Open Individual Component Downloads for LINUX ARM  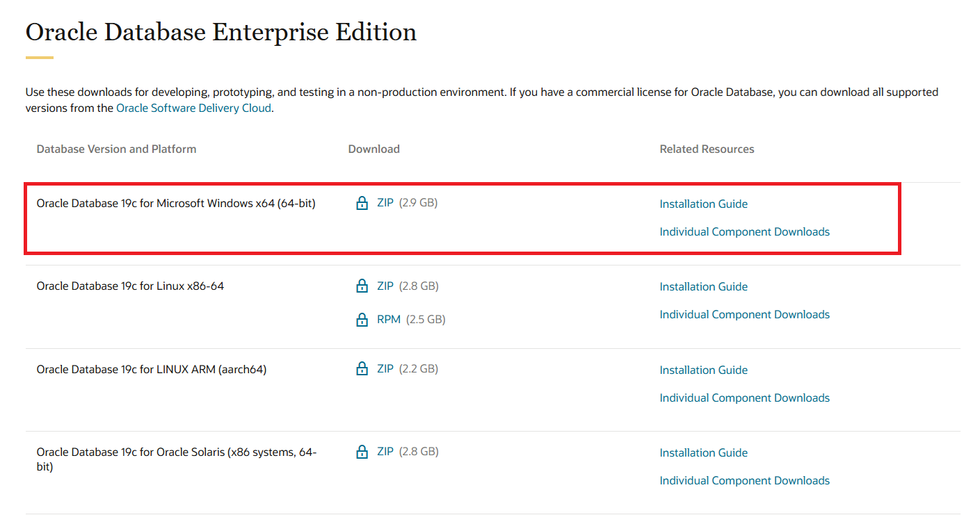coord(745,398)
